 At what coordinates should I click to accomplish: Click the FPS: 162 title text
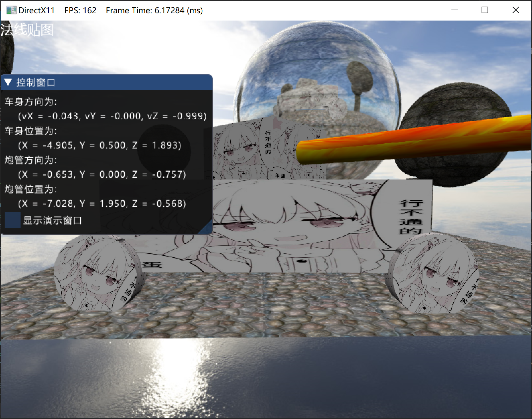coord(80,10)
